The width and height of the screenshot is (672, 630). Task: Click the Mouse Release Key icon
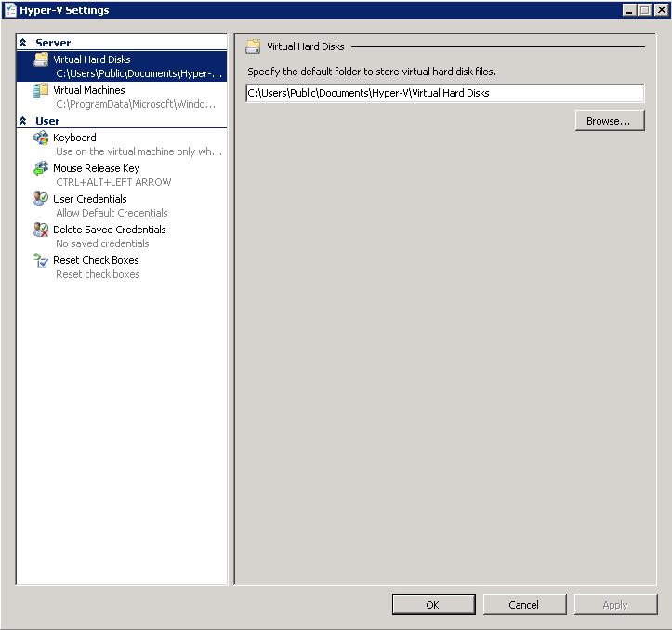click(x=41, y=168)
